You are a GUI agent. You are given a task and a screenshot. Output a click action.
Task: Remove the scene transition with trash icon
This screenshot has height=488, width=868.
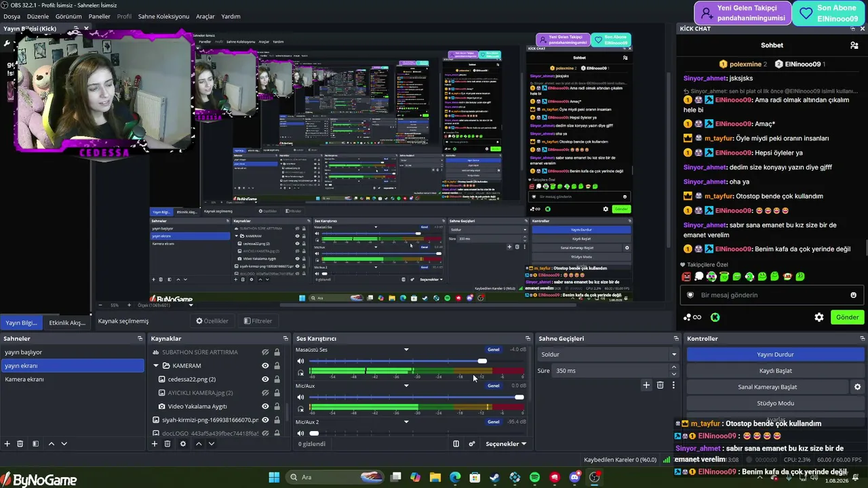coord(660,385)
